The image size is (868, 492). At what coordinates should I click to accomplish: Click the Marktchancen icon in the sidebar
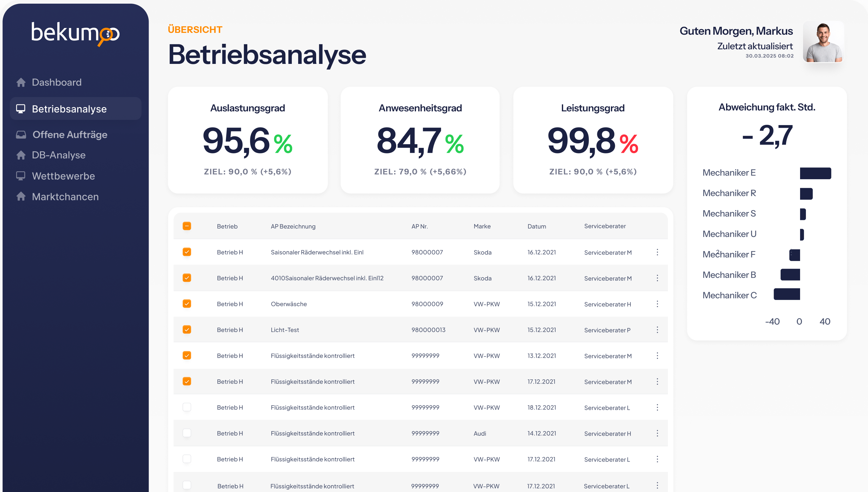click(21, 196)
